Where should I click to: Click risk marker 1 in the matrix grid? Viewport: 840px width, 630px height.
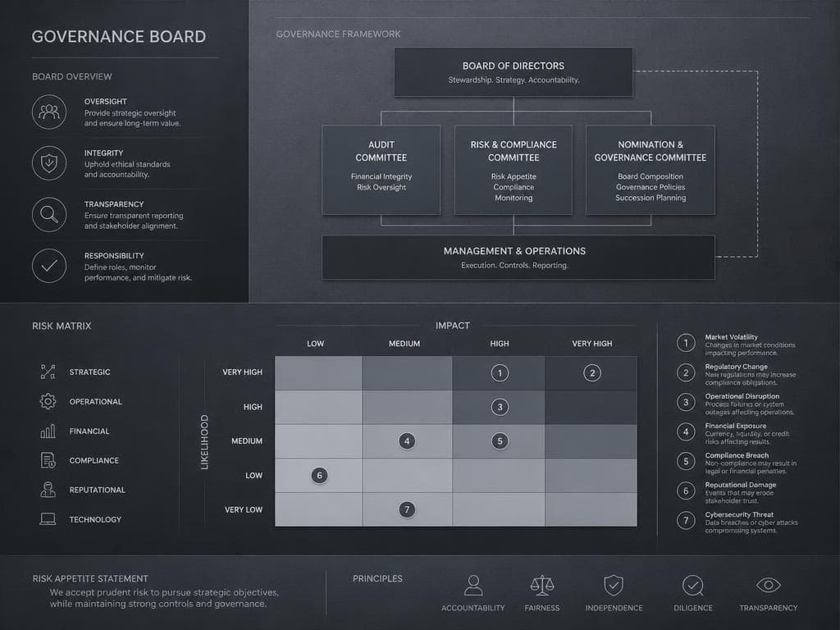click(x=500, y=373)
